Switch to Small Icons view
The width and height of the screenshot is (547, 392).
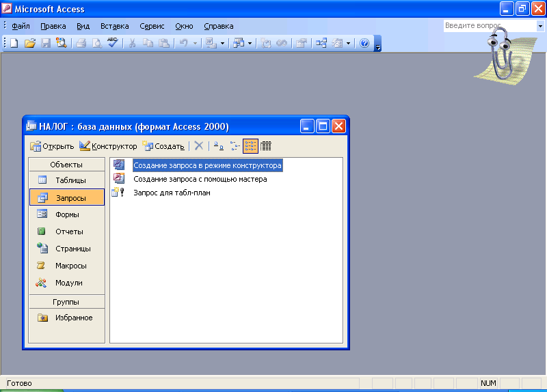pyautogui.click(x=235, y=146)
